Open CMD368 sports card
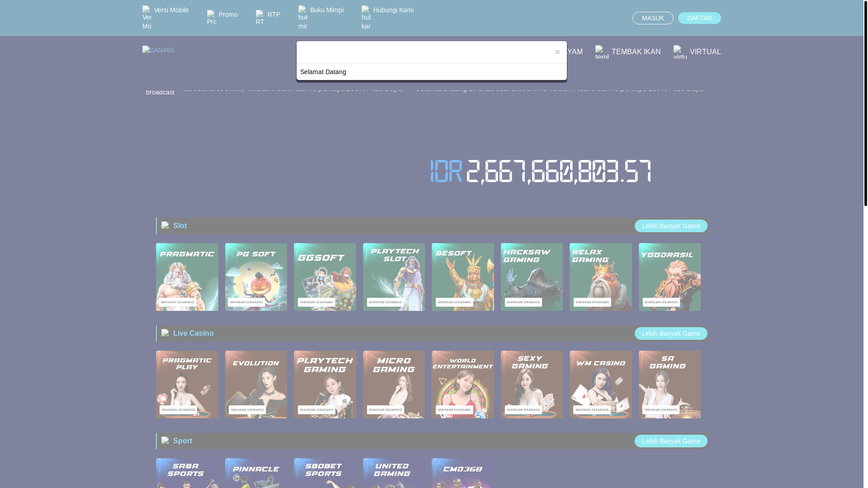Image resolution: width=868 pixels, height=488 pixels. point(463,473)
